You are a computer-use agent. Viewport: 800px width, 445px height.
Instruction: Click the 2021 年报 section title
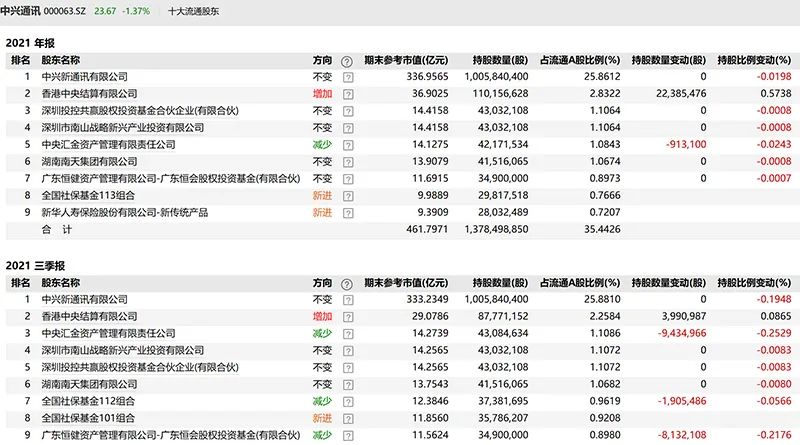tap(30, 43)
